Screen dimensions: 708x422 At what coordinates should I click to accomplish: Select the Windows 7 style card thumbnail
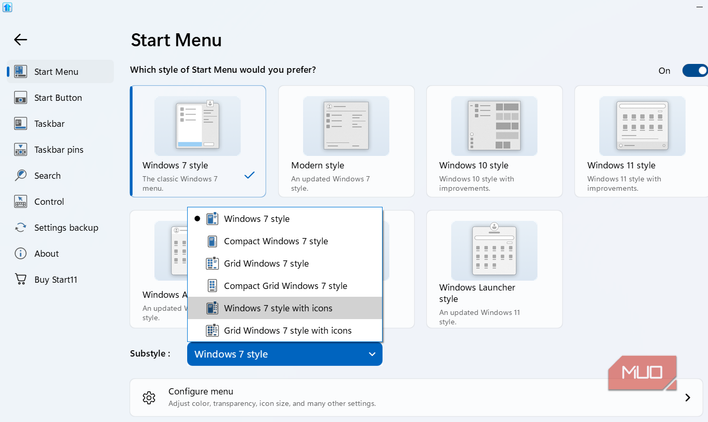tap(198, 126)
